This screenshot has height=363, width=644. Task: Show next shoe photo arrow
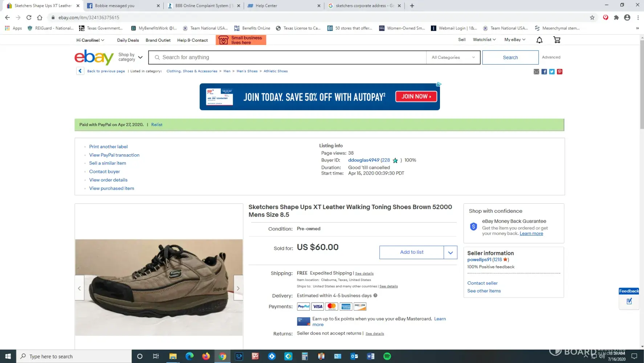click(x=238, y=288)
